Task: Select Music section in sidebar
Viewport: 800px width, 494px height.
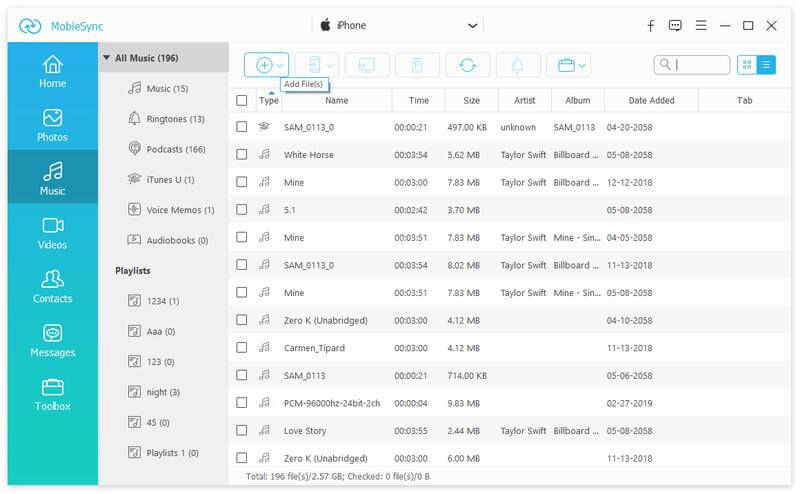Action: (53, 177)
